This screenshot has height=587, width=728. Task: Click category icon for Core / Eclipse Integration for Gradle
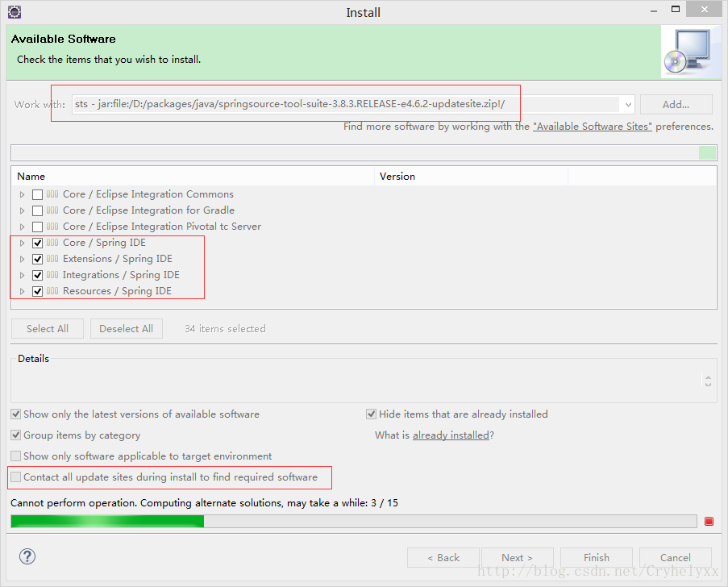tap(52, 210)
